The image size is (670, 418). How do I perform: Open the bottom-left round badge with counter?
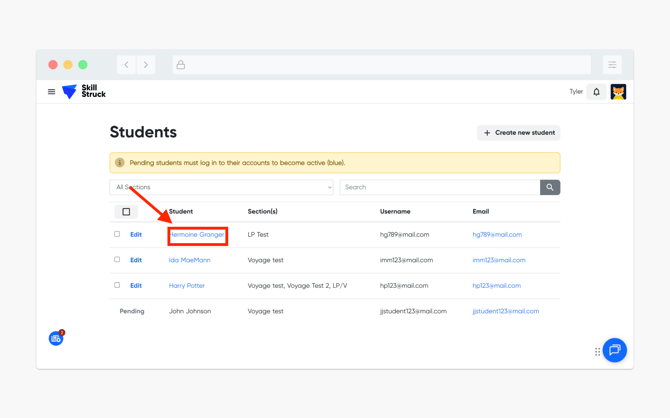tap(56, 338)
